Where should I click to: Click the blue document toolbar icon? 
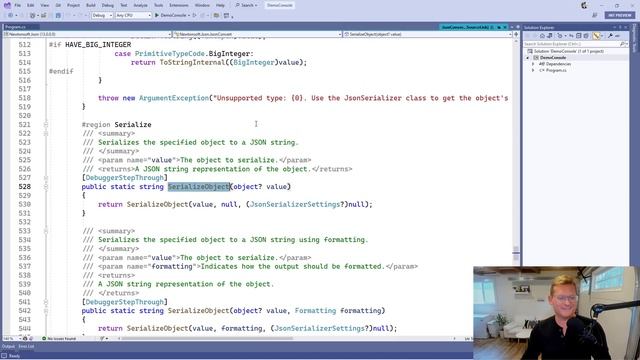tap(58, 15)
